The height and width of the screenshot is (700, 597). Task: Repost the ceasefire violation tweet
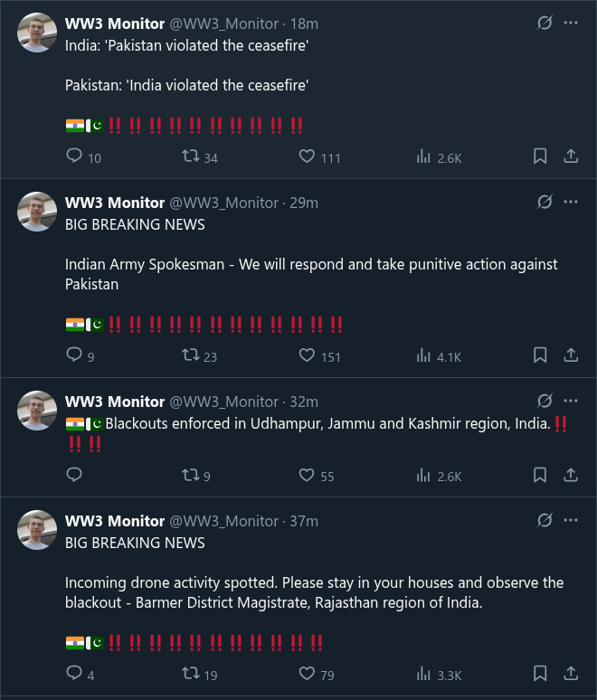191,156
